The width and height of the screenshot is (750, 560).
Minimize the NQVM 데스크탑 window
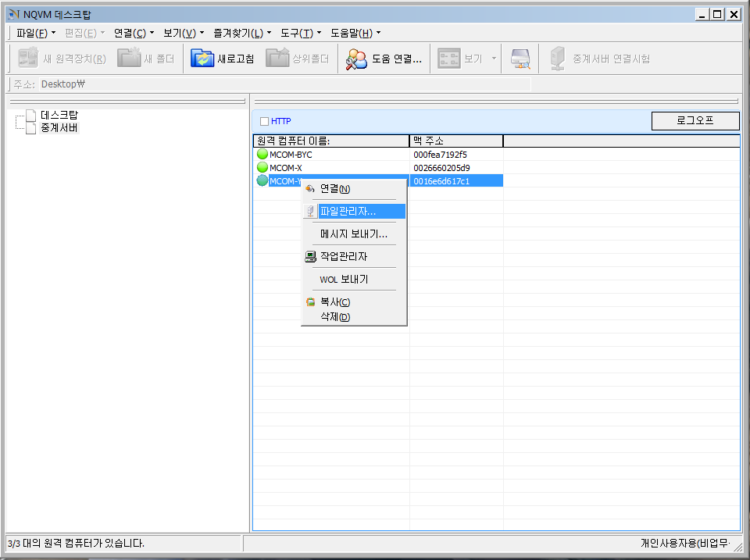(x=702, y=14)
